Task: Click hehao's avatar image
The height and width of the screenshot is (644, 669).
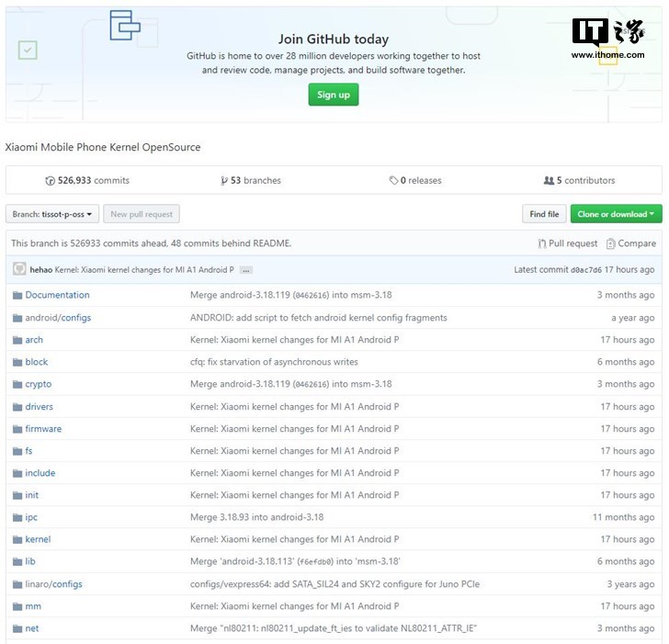Action: click(19, 268)
